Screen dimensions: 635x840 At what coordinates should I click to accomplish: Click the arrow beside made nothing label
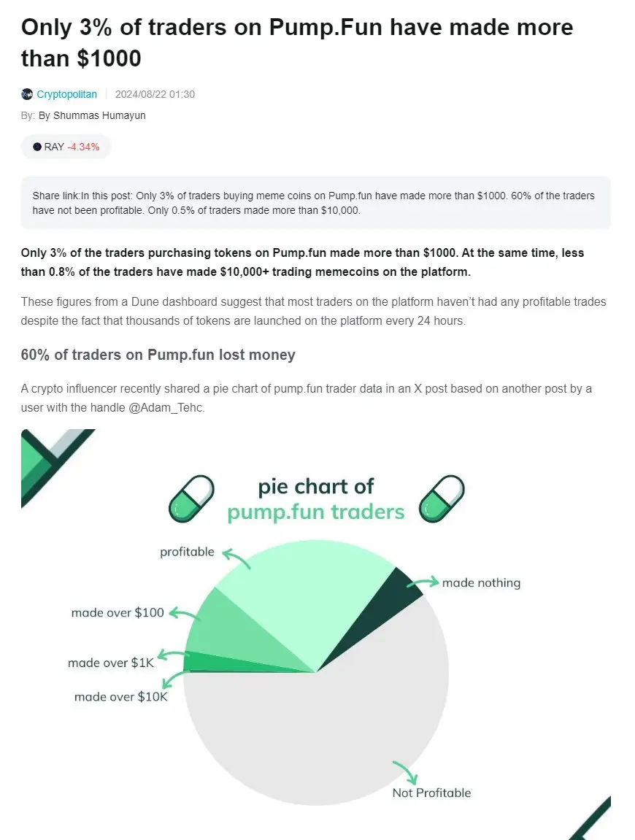[x=423, y=583]
